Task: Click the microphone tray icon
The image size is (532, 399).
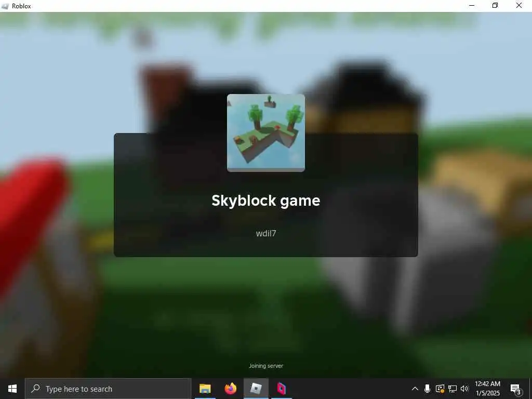Action: click(x=427, y=389)
